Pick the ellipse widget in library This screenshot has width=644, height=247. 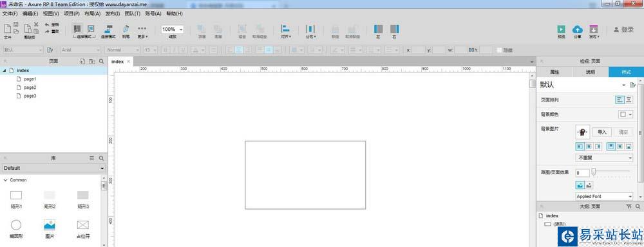coord(16,228)
